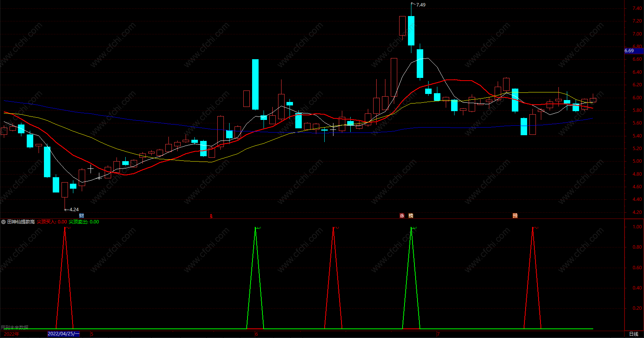The width and height of the screenshot is (644, 338).
Task: Click the tall cyan candle near 7.49 high
Action: (411, 31)
